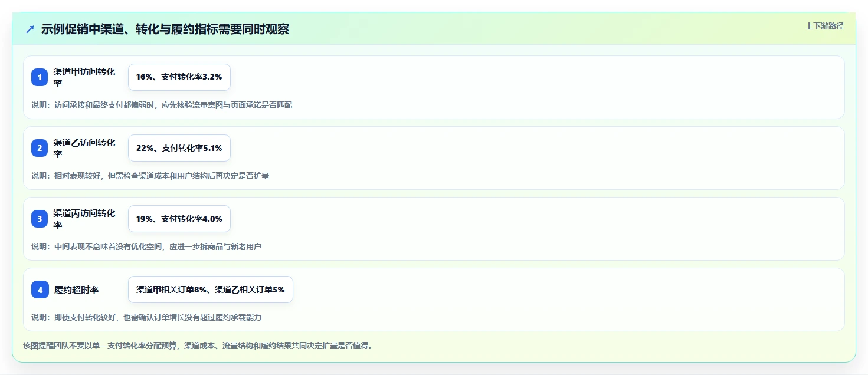Click the value 16%、支付转化率3.2%
The height and width of the screenshot is (375, 868).
click(179, 77)
